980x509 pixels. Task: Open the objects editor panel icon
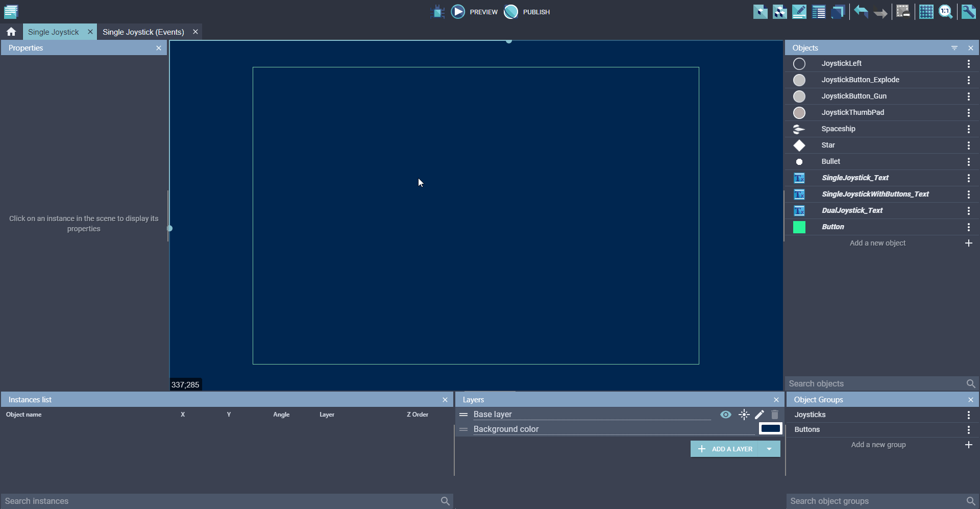(x=760, y=12)
